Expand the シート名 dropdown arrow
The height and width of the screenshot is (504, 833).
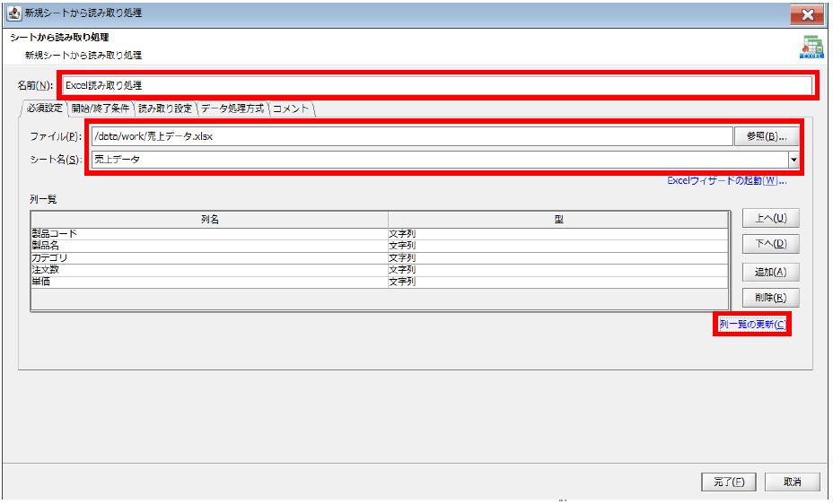(794, 160)
